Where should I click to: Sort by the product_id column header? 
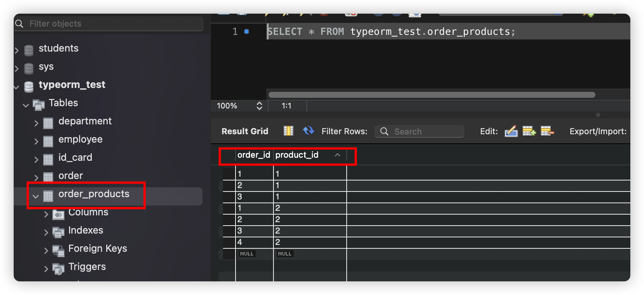[297, 155]
